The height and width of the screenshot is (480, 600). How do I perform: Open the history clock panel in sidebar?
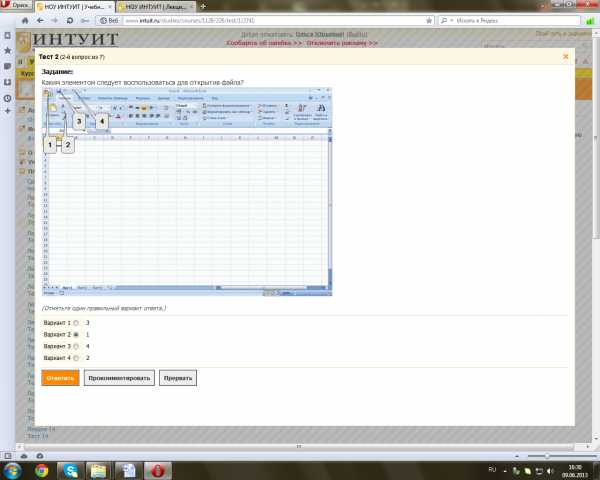pos(7,98)
